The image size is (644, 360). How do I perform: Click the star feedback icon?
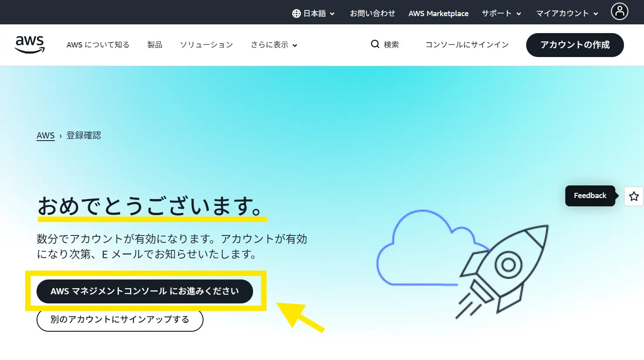[x=634, y=196]
